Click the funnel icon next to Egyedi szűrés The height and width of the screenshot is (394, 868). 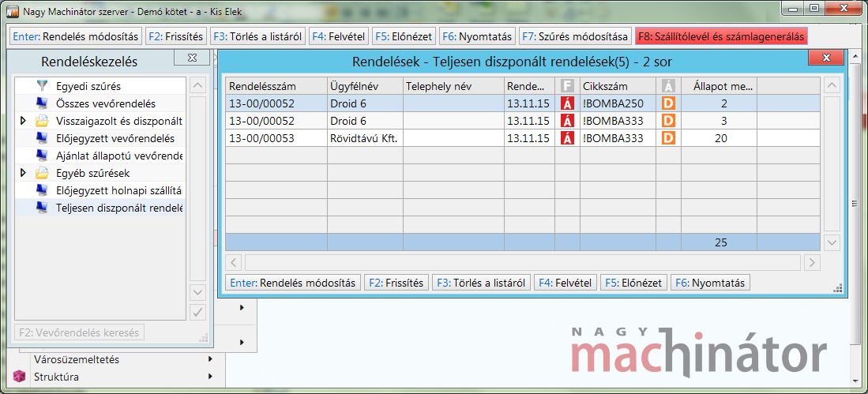click(x=42, y=86)
